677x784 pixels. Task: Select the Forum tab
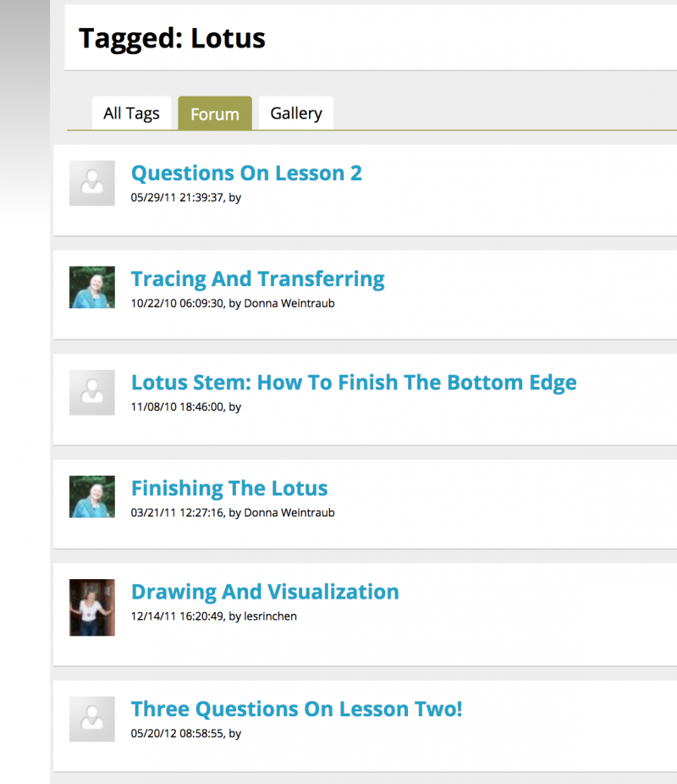click(215, 114)
